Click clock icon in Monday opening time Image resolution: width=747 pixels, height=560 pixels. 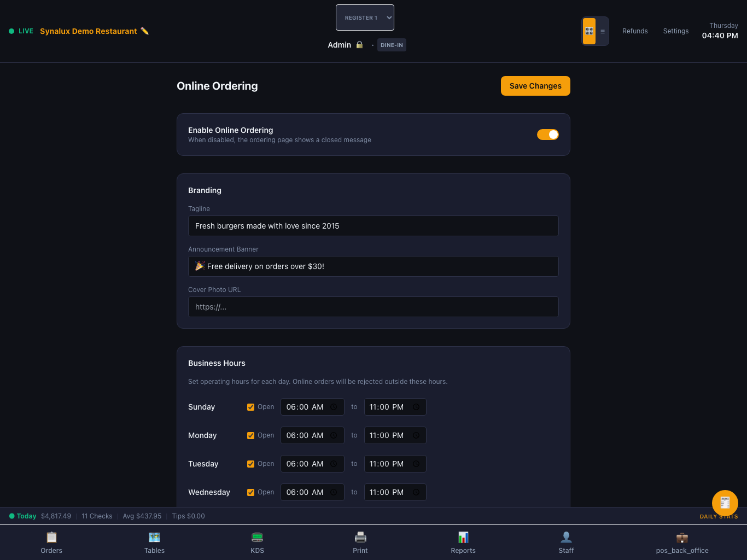pyautogui.click(x=334, y=435)
